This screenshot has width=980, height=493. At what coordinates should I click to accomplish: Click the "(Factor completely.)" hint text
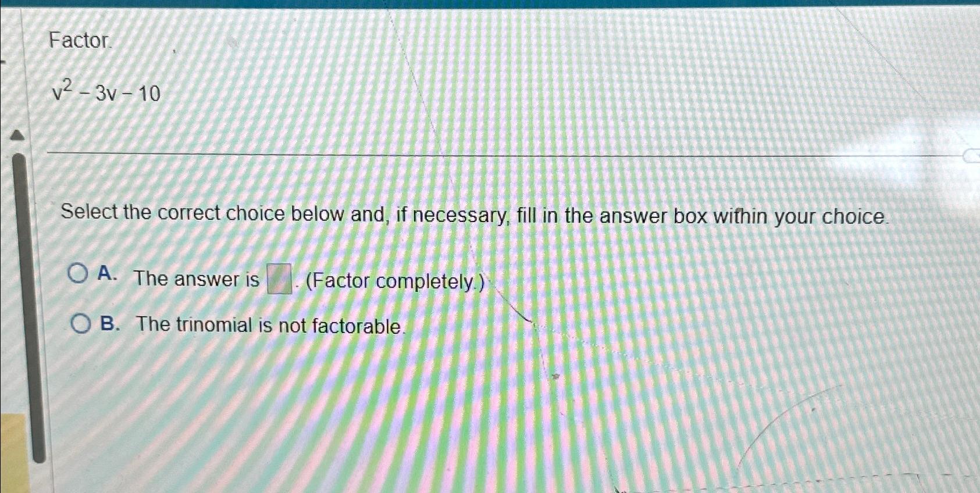pyautogui.click(x=395, y=282)
